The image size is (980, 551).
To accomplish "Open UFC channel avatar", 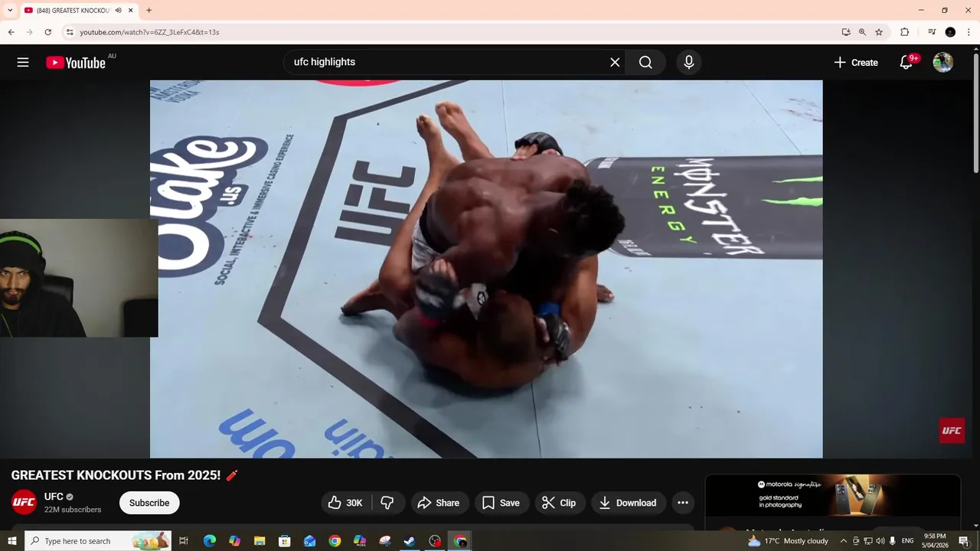I will pos(24,502).
